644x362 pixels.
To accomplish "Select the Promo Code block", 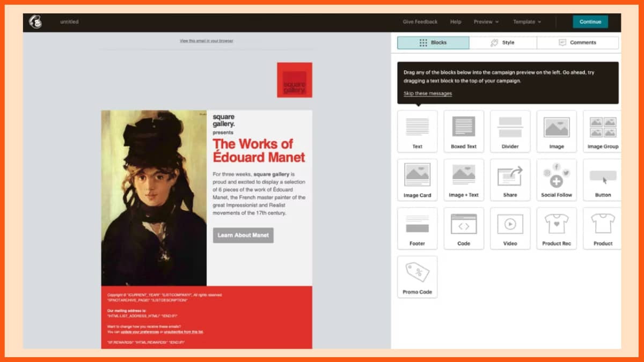I will point(417,276).
